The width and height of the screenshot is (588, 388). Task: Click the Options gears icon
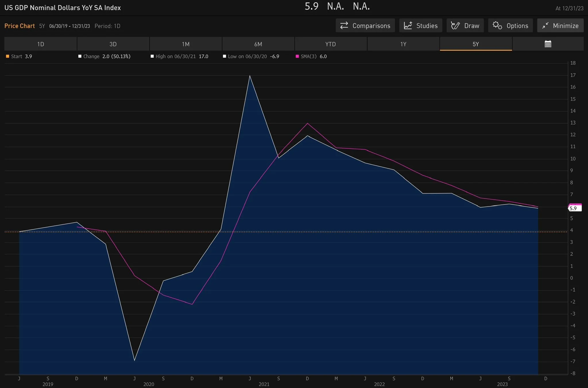pyautogui.click(x=497, y=26)
